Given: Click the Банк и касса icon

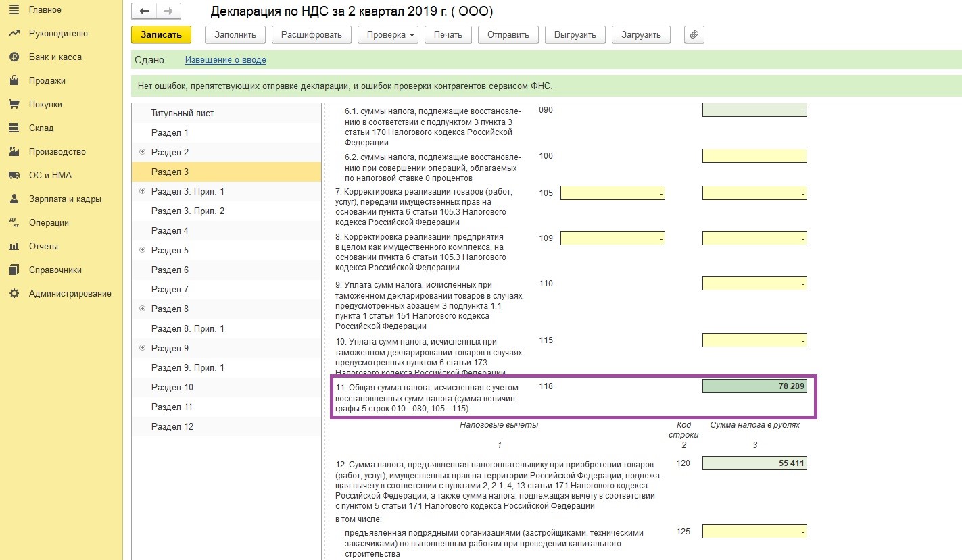Looking at the screenshot, I should click(x=14, y=57).
